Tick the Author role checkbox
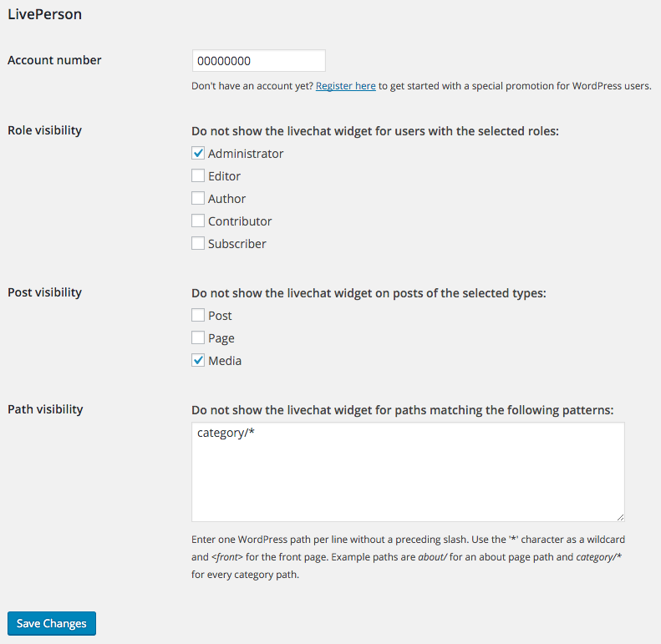Viewport: 661px width, 644px height. [198, 199]
